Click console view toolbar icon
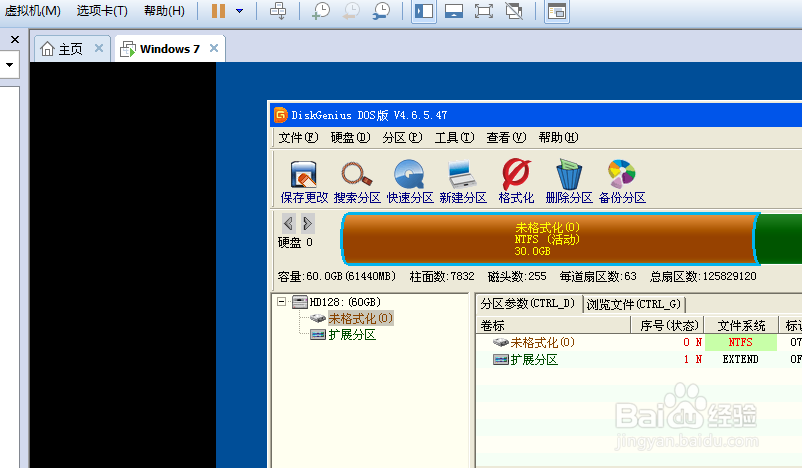 (x=556, y=11)
